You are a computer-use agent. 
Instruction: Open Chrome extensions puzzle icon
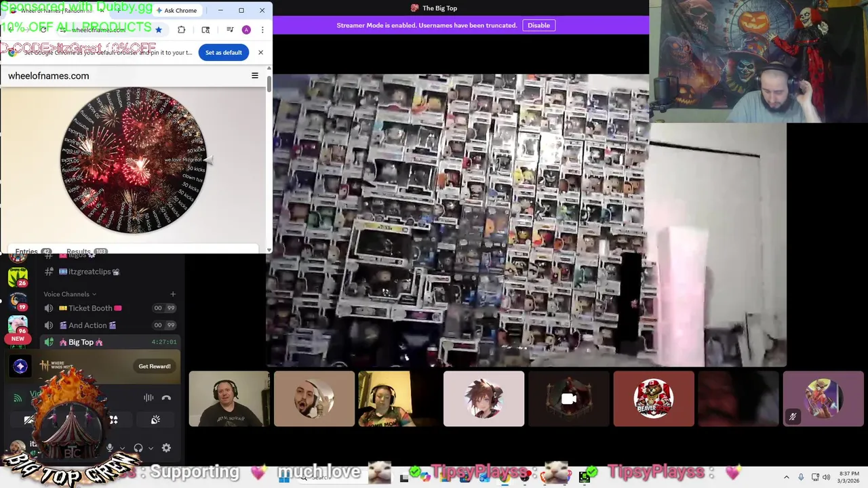[181, 30]
